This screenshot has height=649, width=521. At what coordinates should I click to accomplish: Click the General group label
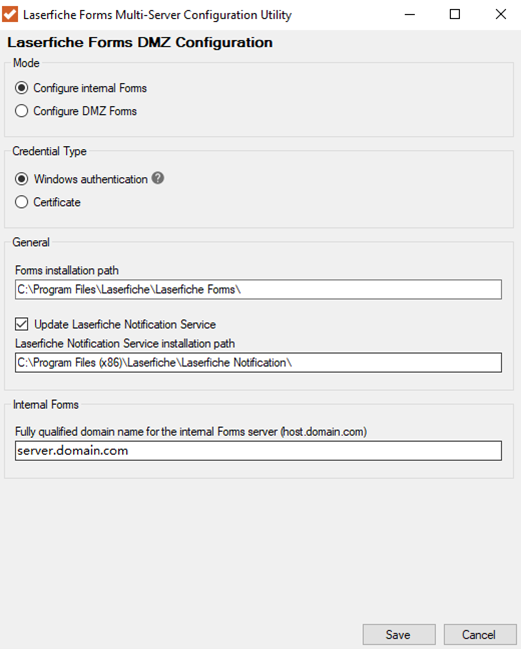(x=31, y=242)
